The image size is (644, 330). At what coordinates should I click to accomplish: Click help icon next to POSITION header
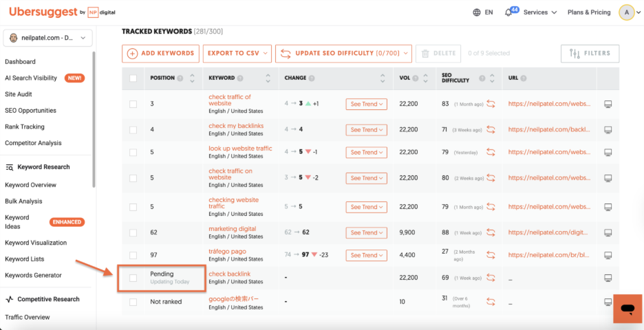tap(180, 78)
